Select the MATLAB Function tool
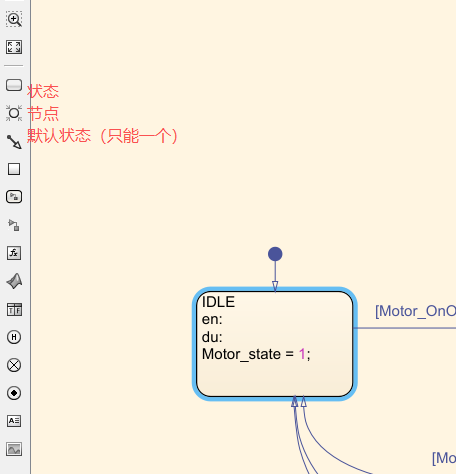 pos(14,281)
